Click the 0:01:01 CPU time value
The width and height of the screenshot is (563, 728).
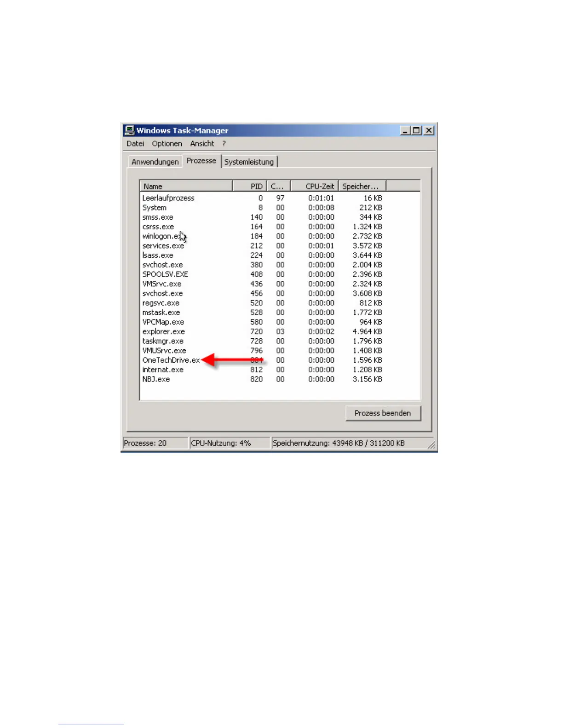tap(321, 198)
